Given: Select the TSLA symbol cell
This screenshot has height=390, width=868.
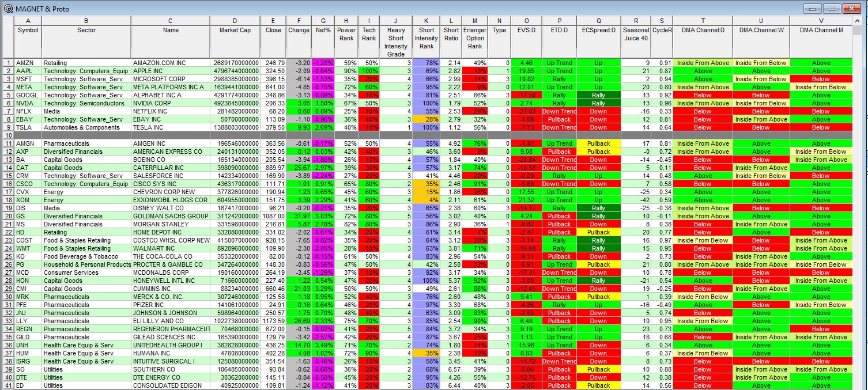Looking at the screenshot, I should pos(28,127).
